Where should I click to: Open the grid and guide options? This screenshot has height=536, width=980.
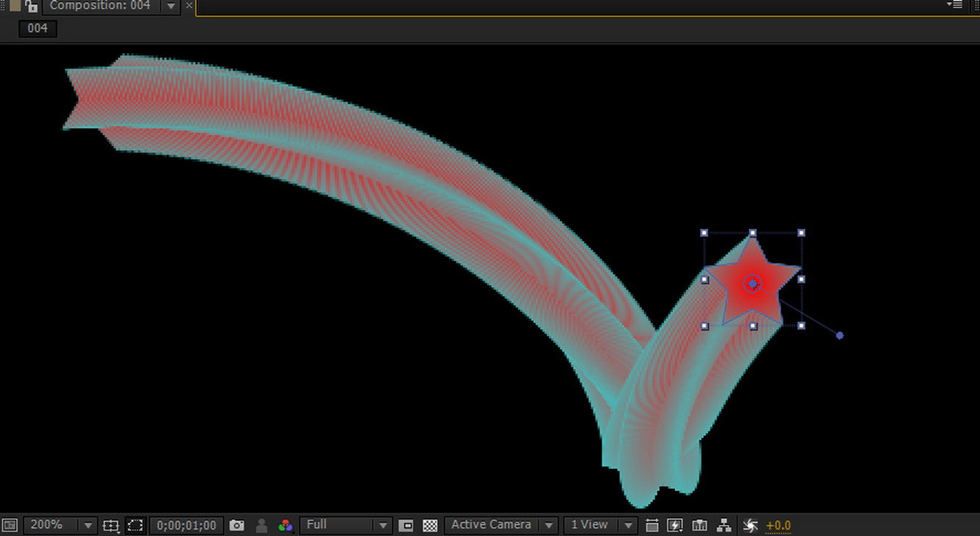pos(110,525)
